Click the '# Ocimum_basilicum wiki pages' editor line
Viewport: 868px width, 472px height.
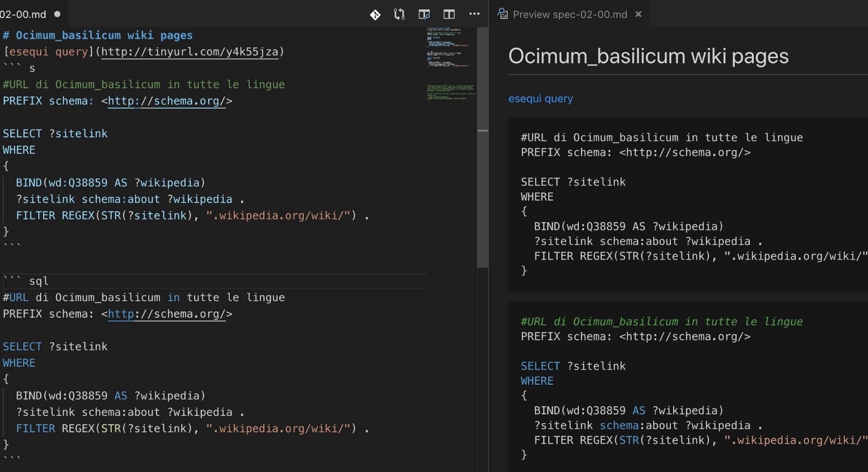(98, 35)
